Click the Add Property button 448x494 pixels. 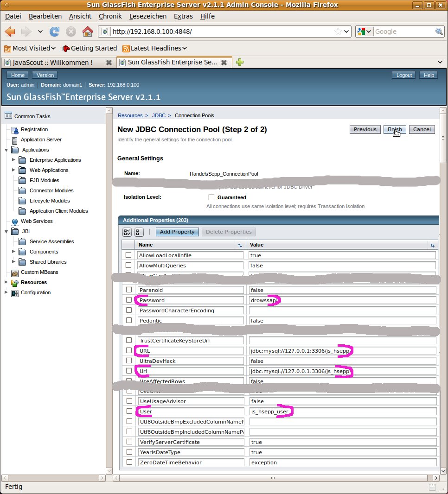177,232
